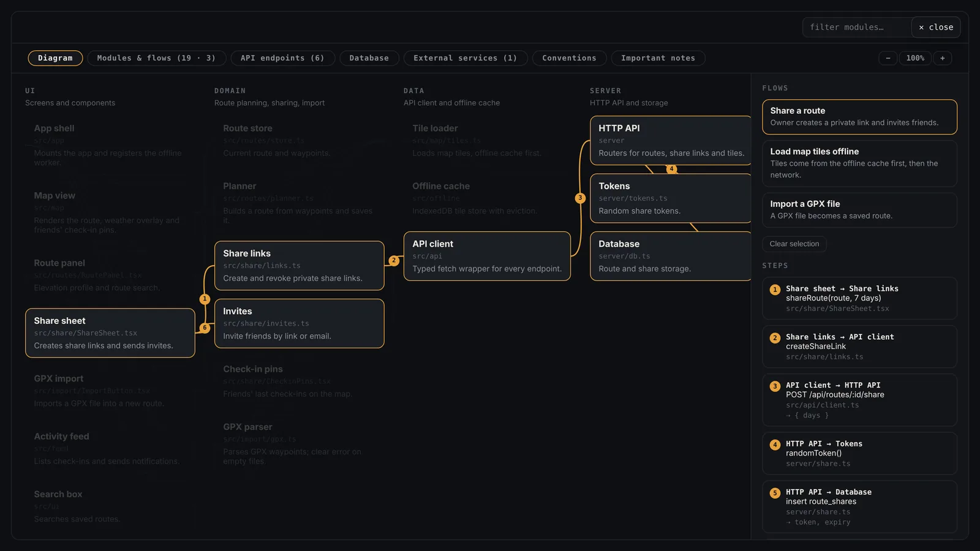Viewport: 980px width, 551px height.
Task: Open step 2 Share links to API client
Action: [859, 347]
